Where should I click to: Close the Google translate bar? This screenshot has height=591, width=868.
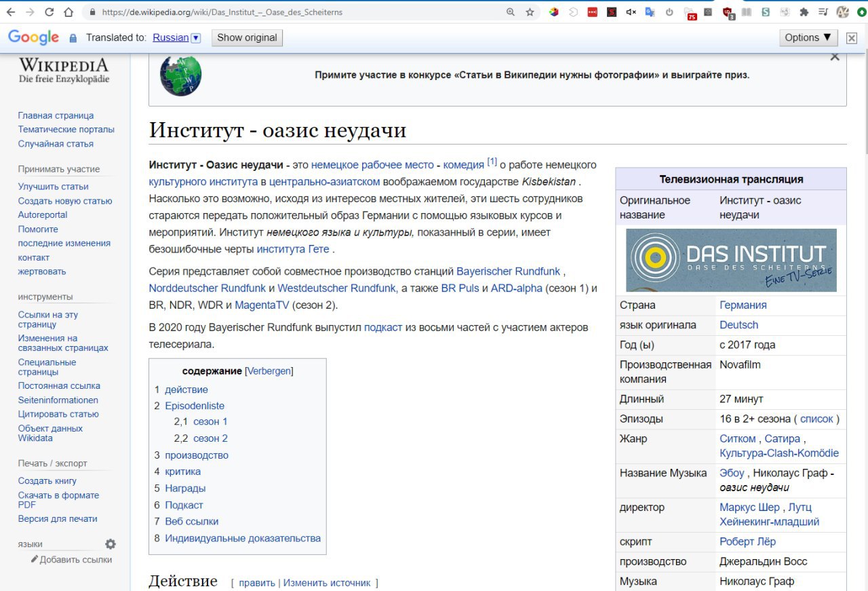[852, 39]
